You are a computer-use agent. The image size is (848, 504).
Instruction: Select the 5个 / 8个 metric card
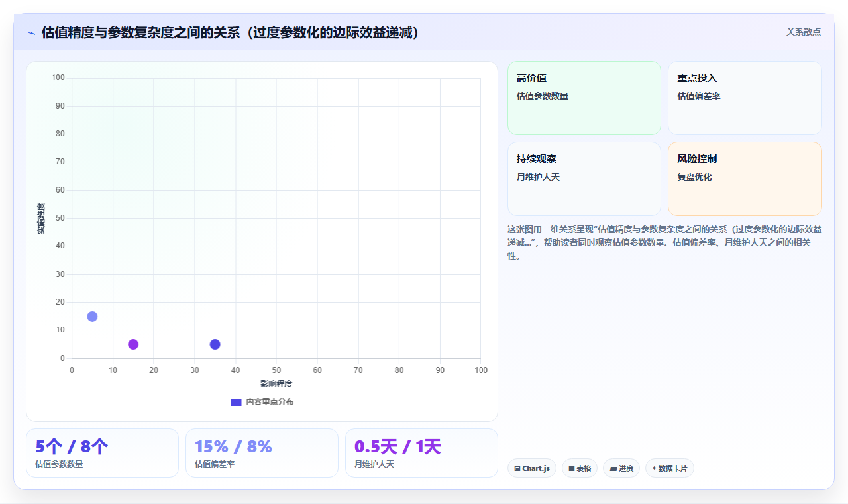[x=102, y=453]
